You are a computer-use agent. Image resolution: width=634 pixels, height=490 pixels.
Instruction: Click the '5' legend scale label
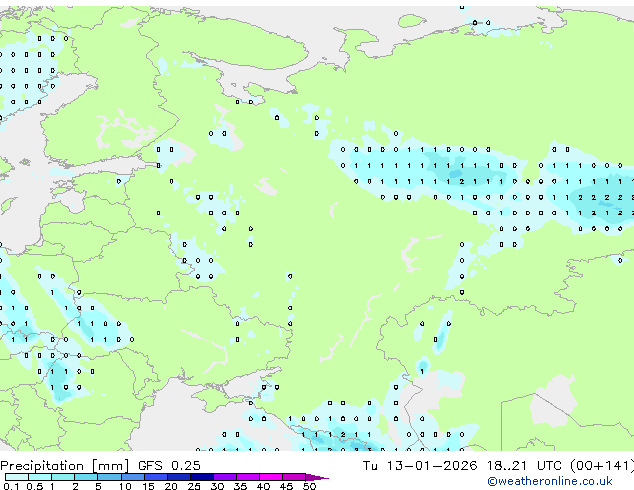98,486
